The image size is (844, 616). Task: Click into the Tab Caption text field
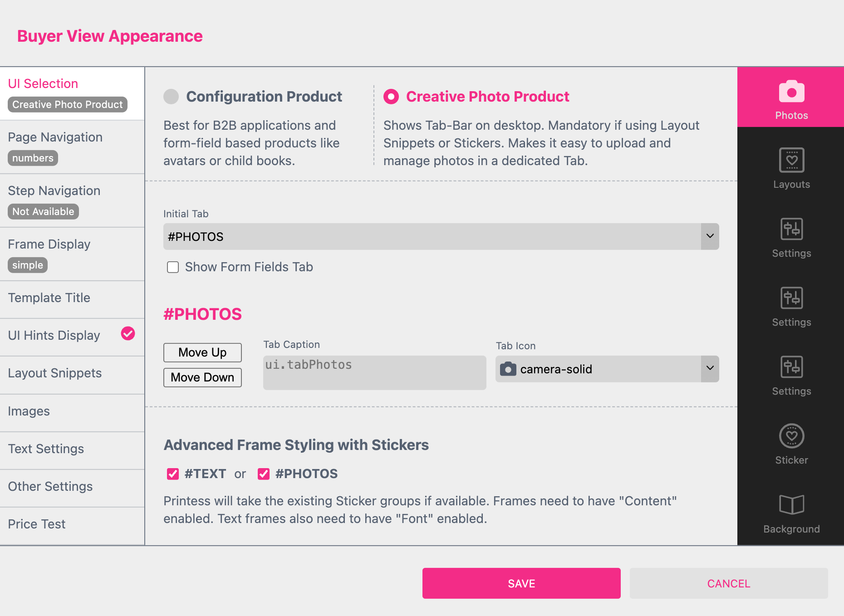(374, 372)
